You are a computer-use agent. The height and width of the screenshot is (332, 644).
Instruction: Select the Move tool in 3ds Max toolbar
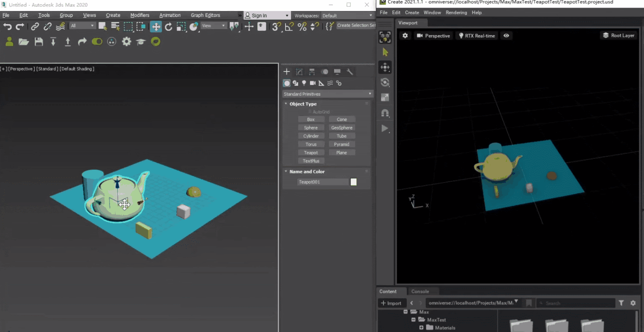point(156,27)
